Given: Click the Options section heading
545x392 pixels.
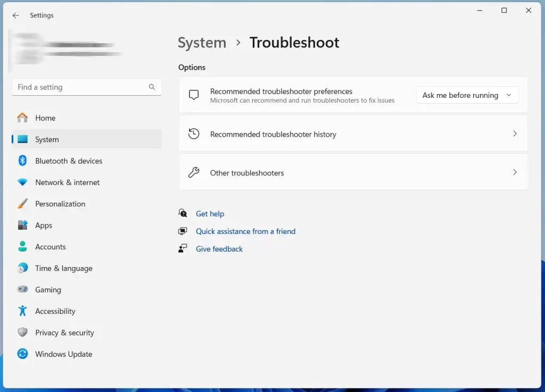Looking at the screenshot, I should [x=192, y=68].
